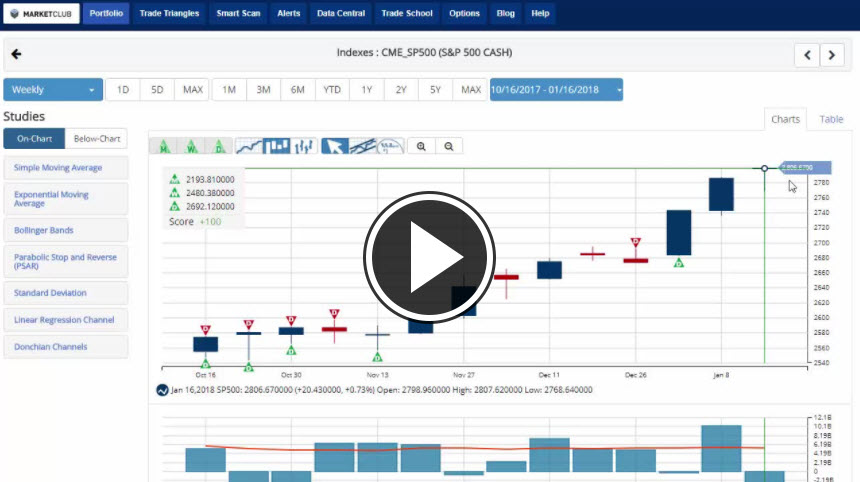The image size is (860, 482).
Task: Switch to line chart type
Action: pos(250,146)
